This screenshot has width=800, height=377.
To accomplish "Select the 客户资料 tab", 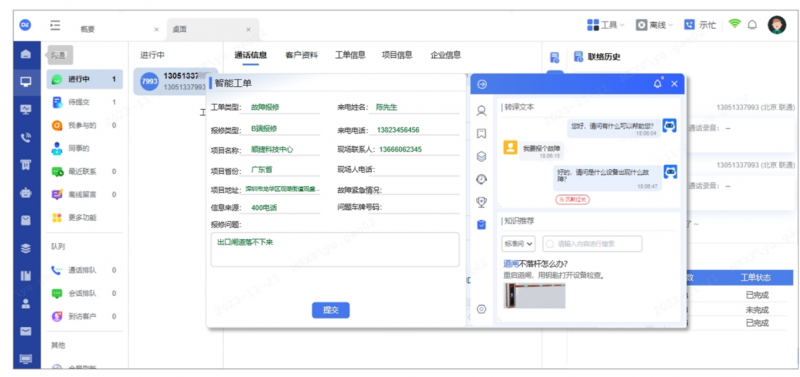I will click(302, 55).
